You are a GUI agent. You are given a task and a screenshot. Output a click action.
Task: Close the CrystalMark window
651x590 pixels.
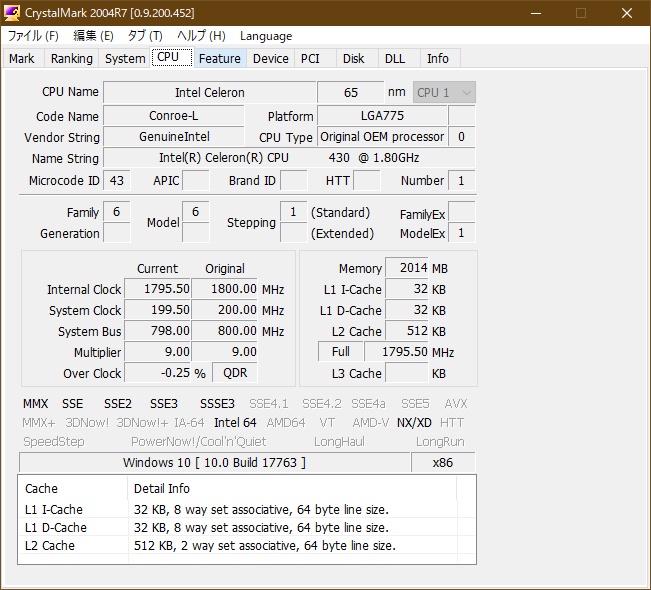point(627,13)
